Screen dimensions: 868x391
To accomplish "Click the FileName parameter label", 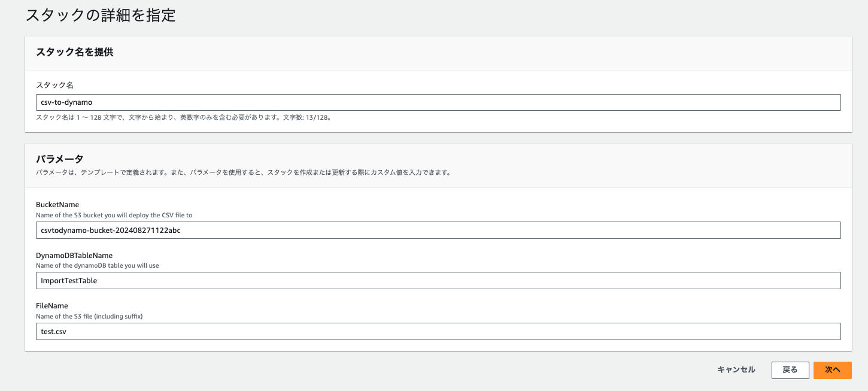I will pos(52,306).
